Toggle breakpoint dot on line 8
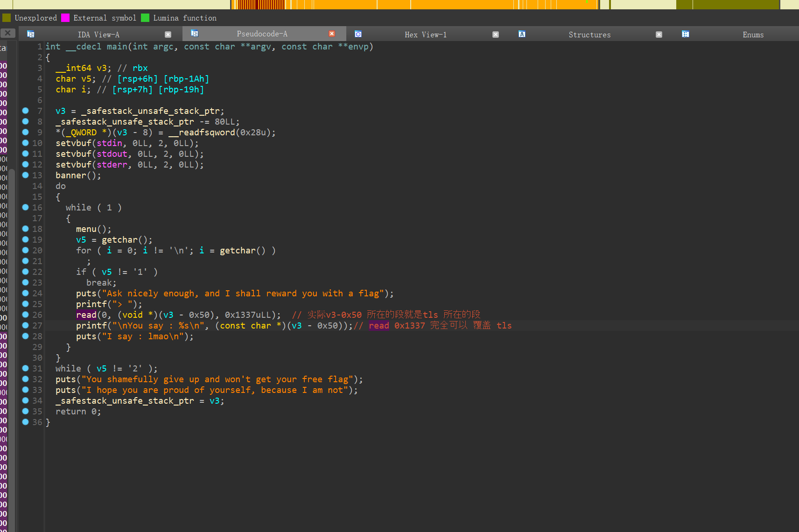 [25, 121]
